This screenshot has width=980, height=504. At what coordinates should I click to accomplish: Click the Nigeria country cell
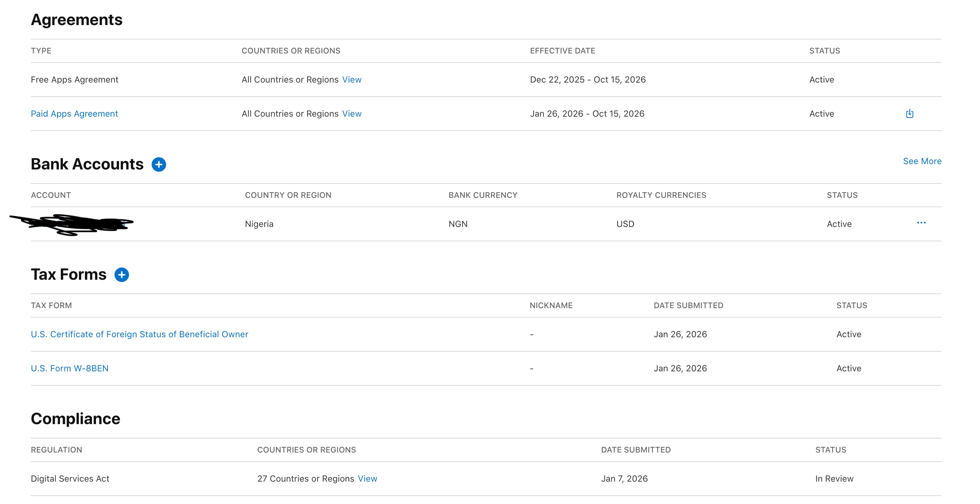[x=259, y=224]
